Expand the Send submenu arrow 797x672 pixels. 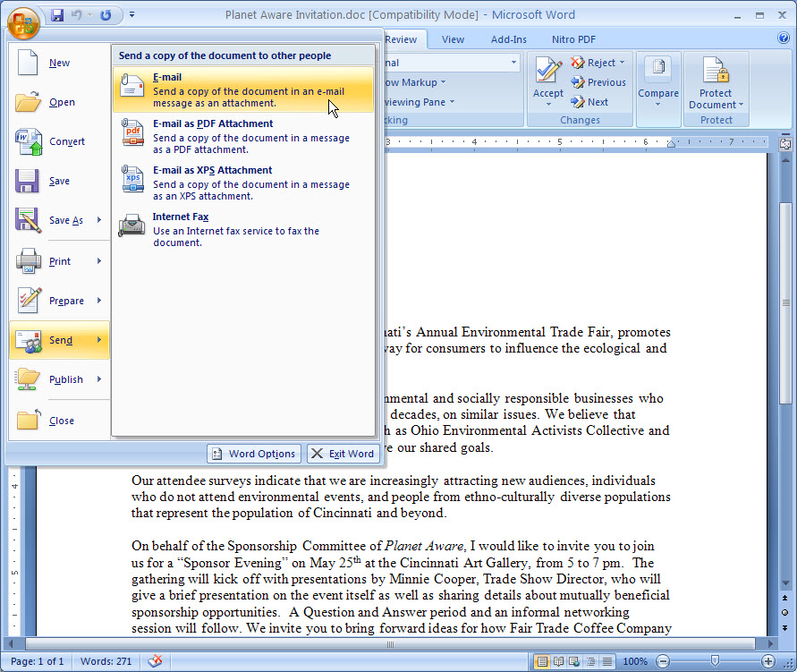pyautogui.click(x=99, y=339)
